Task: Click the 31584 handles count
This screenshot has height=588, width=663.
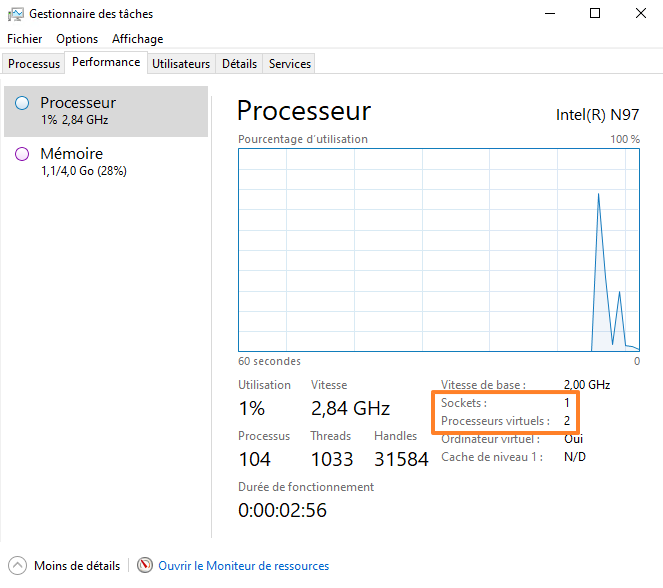Action: pyautogui.click(x=401, y=459)
